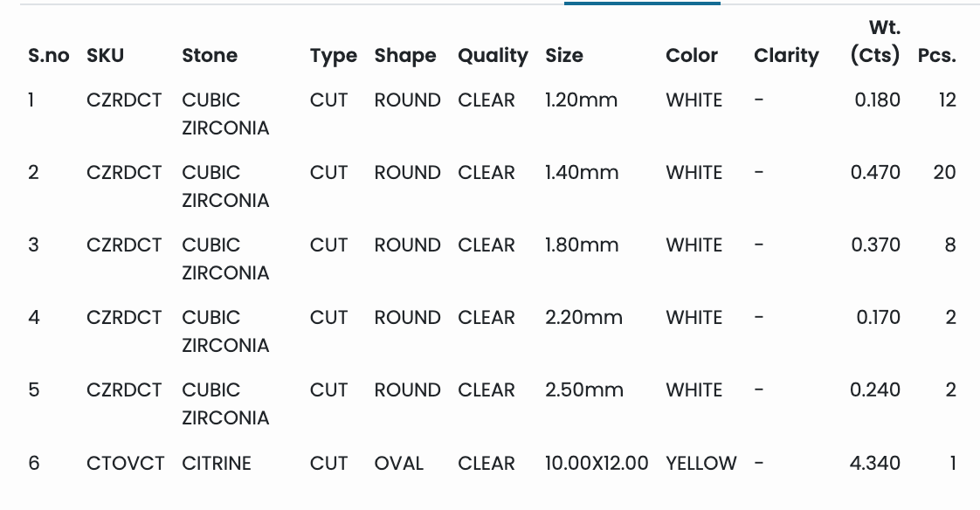Click the Size column header
This screenshot has width=980, height=510.
click(564, 56)
